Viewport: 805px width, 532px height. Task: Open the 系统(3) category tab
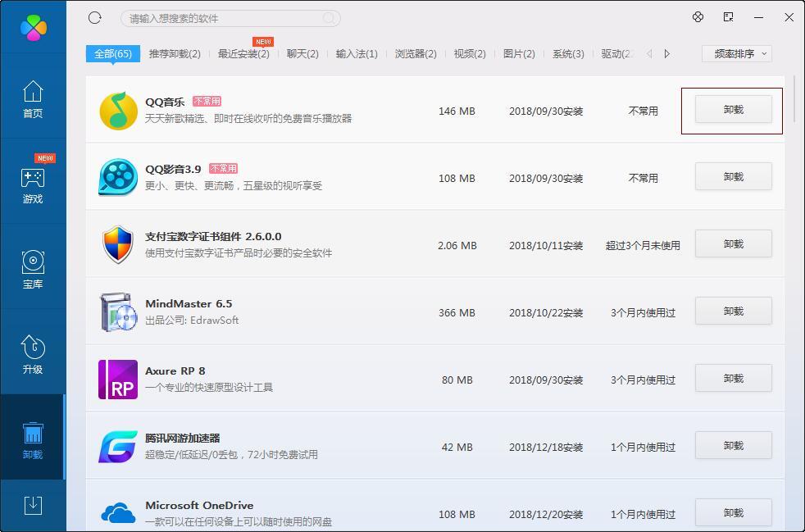(x=567, y=52)
